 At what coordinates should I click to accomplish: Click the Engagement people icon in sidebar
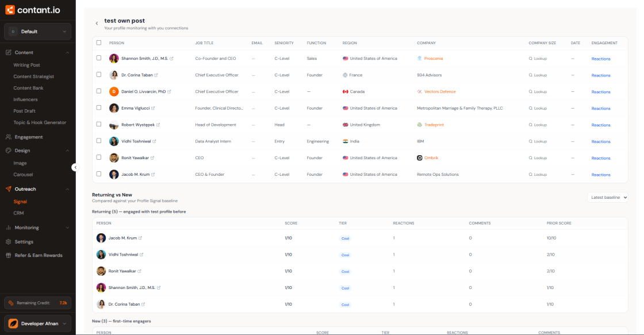tap(8, 137)
